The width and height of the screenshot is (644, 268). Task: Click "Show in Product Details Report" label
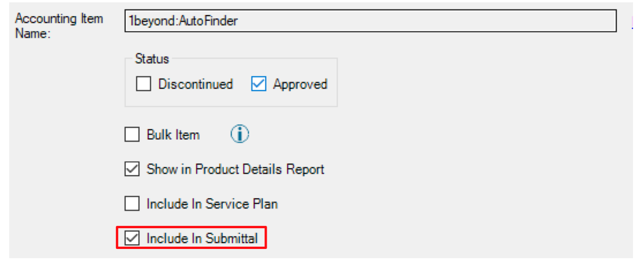tap(236, 169)
